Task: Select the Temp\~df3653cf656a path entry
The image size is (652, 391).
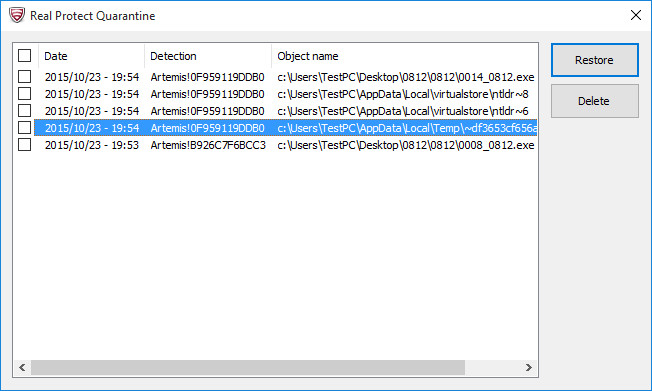Action: 407,128
